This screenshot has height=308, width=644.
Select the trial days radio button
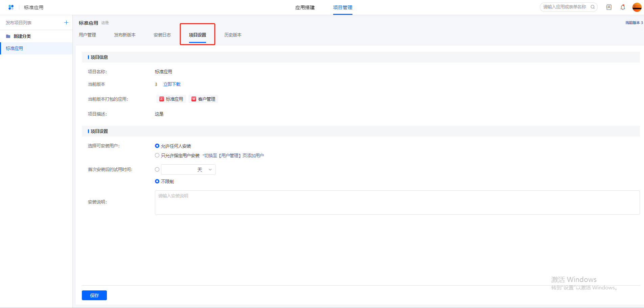coord(157,170)
